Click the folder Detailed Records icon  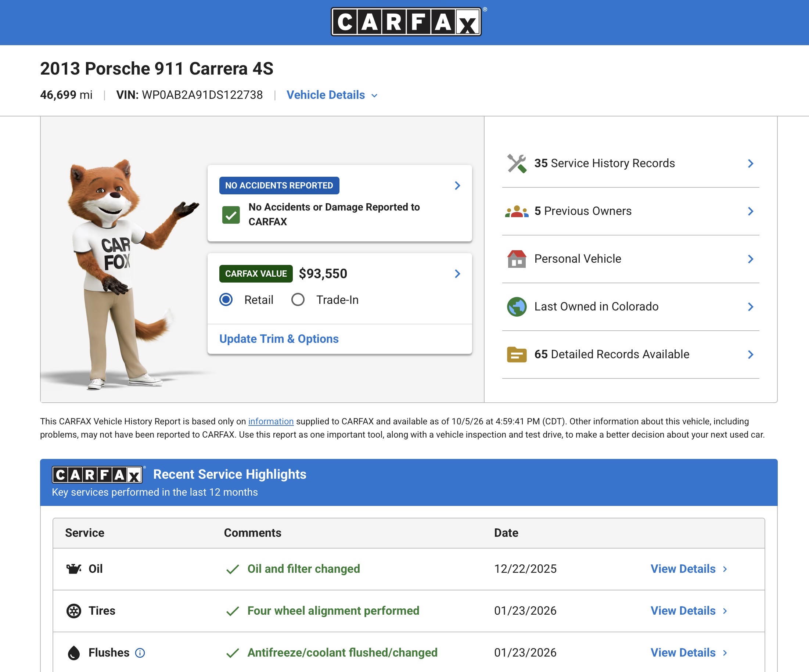[517, 355]
